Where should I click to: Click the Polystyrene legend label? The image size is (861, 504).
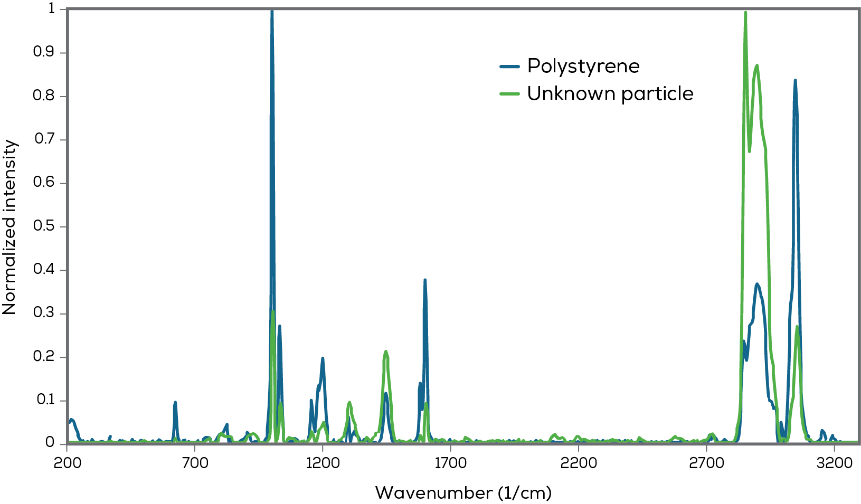pos(583,66)
